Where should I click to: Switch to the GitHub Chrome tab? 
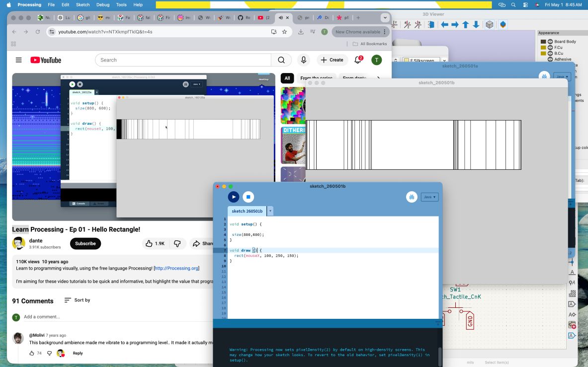click(x=244, y=17)
